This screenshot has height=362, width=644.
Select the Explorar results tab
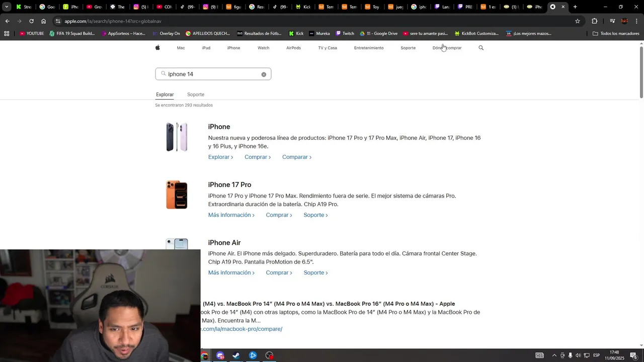tap(165, 95)
